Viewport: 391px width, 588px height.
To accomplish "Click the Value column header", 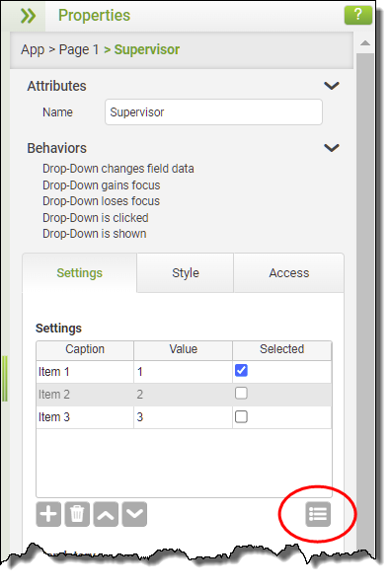I will (183, 349).
